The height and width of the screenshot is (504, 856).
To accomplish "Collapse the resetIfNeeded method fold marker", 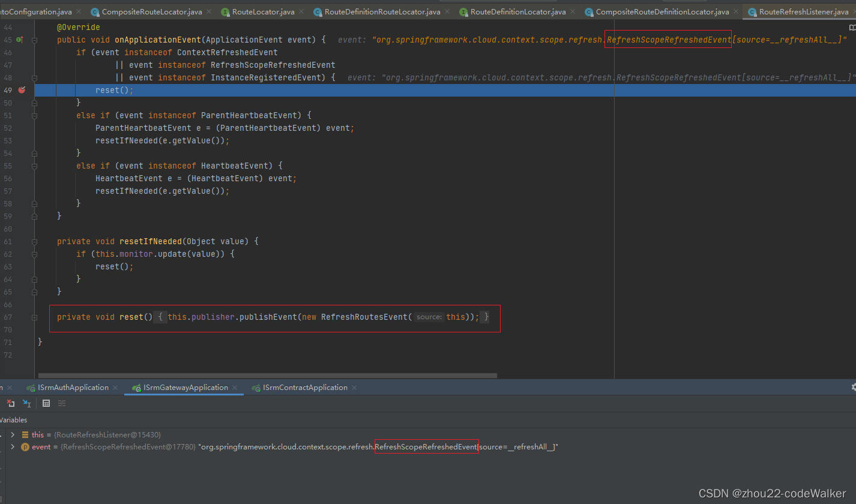I will [x=34, y=241].
